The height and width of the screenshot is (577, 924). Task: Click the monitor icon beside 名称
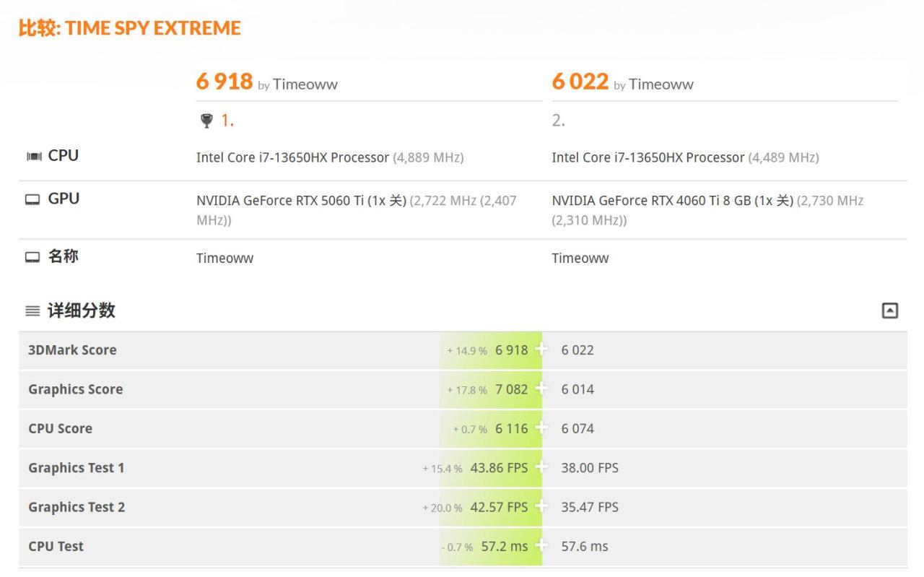pos(32,257)
